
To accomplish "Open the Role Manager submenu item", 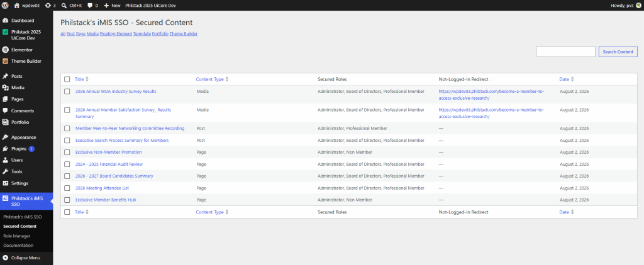I will click(16, 236).
